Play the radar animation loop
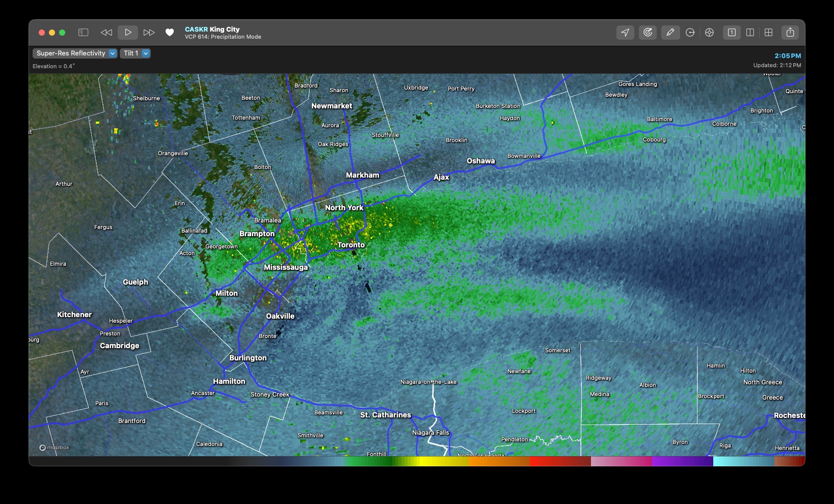834x504 pixels. pyautogui.click(x=128, y=33)
